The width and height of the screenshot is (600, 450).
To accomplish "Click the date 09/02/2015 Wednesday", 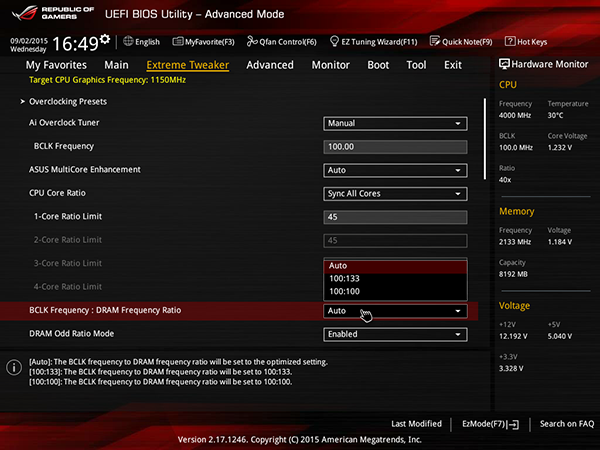I will pyautogui.click(x=29, y=45).
